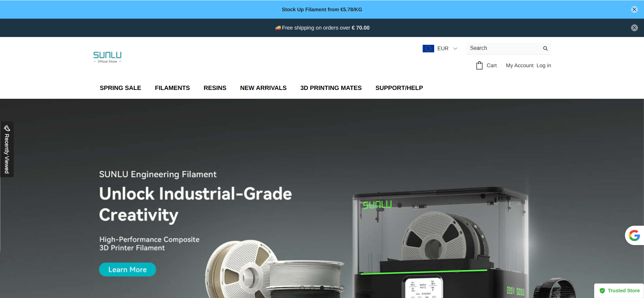
Task: Open the NEW ARRIVALS menu
Action: [x=263, y=88]
